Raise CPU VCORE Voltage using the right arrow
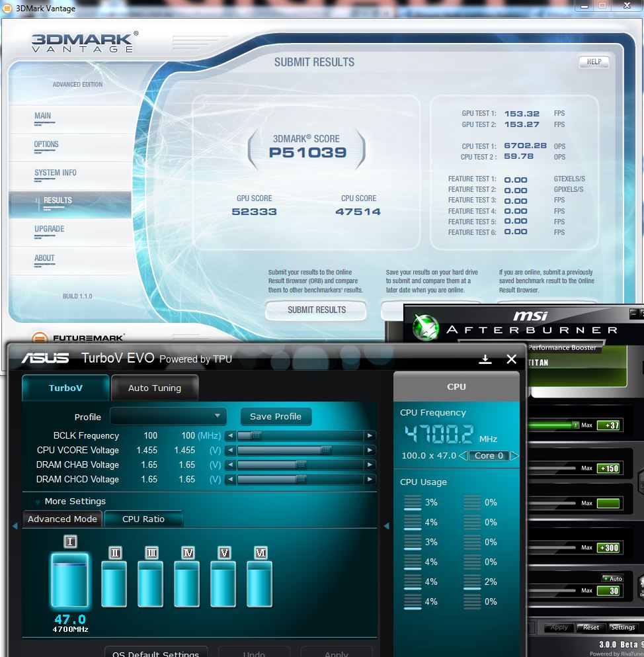The image size is (644, 657). tap(370, 451)
